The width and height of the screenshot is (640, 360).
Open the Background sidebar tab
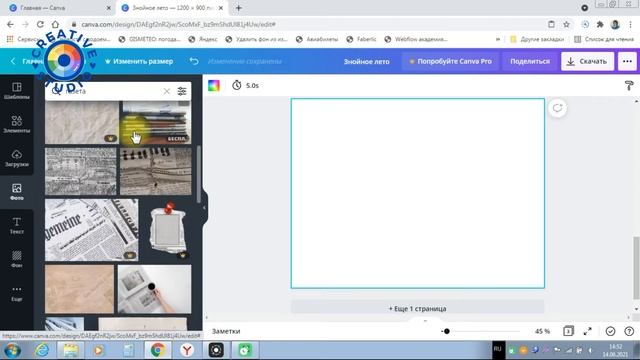[17, 259]
